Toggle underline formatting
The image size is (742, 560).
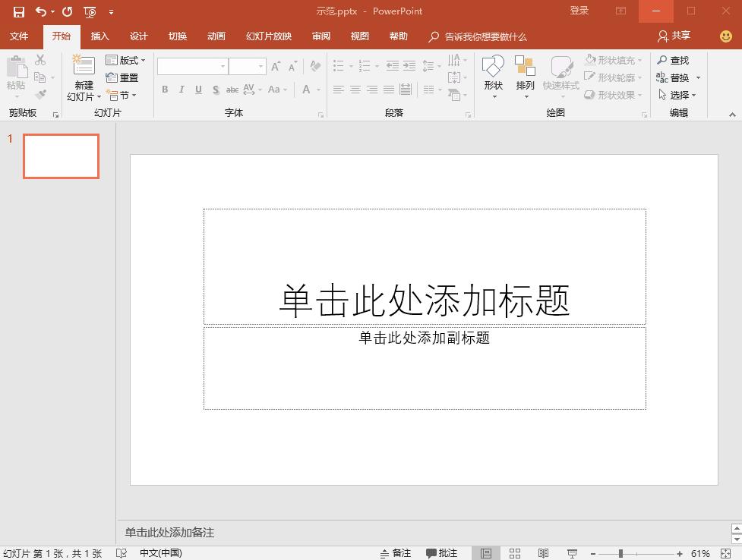[197, 90]
